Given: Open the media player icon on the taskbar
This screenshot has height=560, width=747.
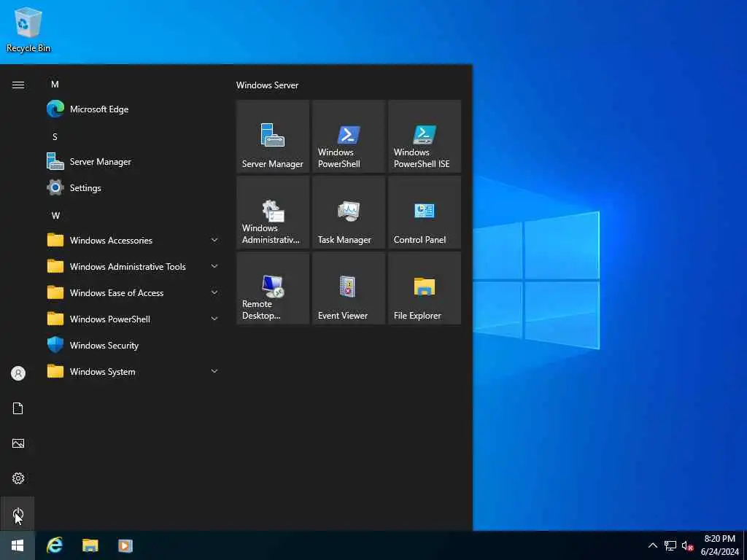Looking at the screenshot, I should pos(125,545).
